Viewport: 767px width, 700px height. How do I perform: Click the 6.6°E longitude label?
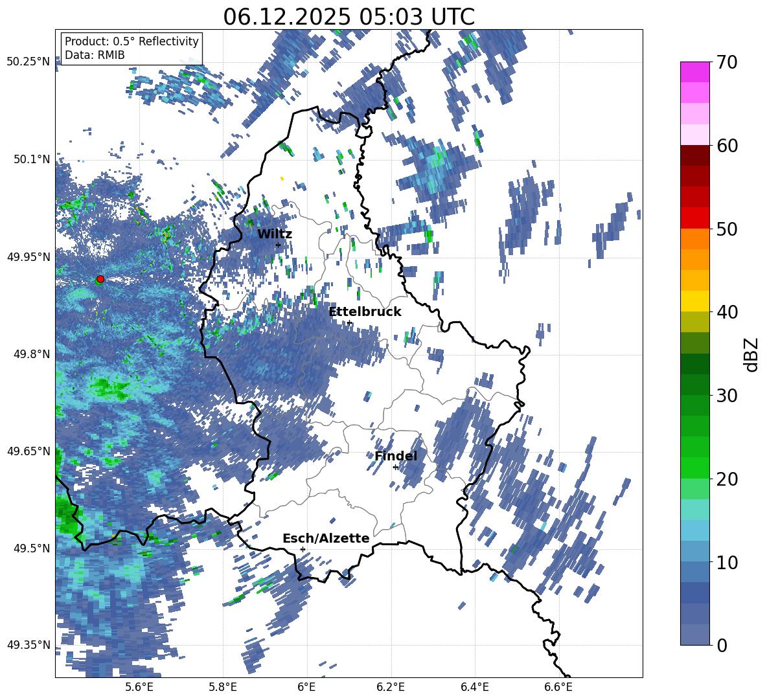pyautogui.click(x=558, y=687)
